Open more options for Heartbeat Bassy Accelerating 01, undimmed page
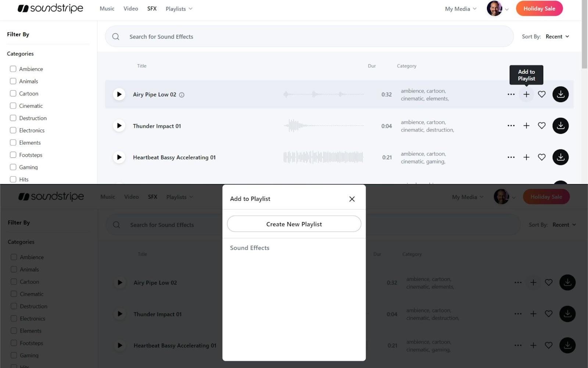This screenshot has width=588, height=368. coord(511,157)
